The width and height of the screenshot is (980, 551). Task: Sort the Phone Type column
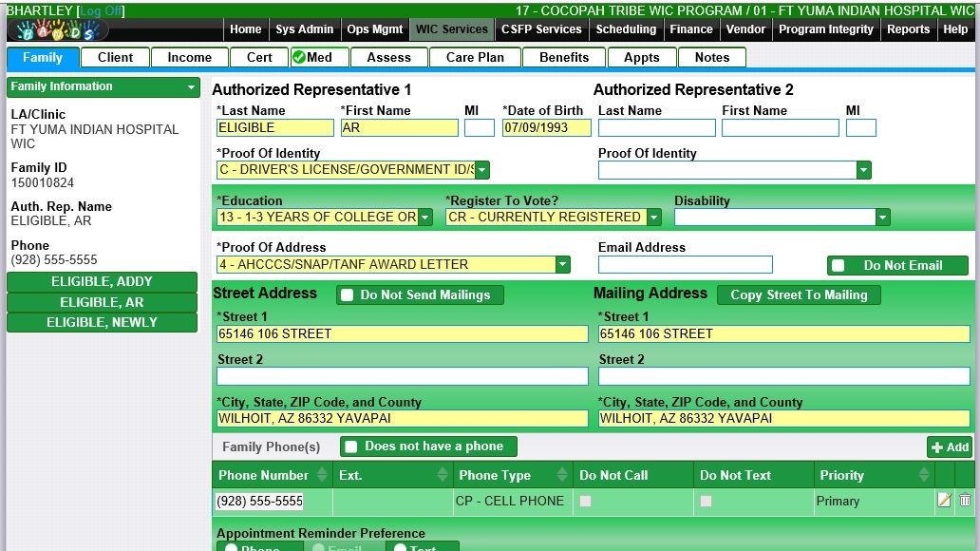click(562, 475)
